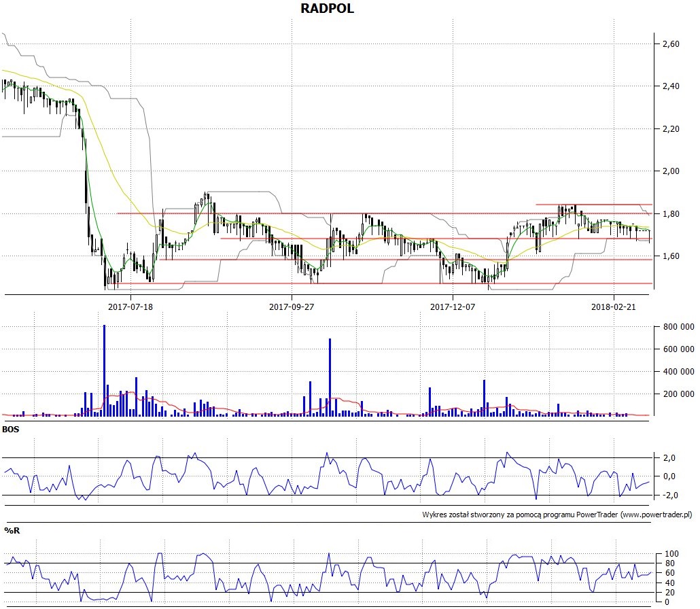
Task: Click the 400 000 volume axis label
Action: pyautogui.click(x=678, y=372)
